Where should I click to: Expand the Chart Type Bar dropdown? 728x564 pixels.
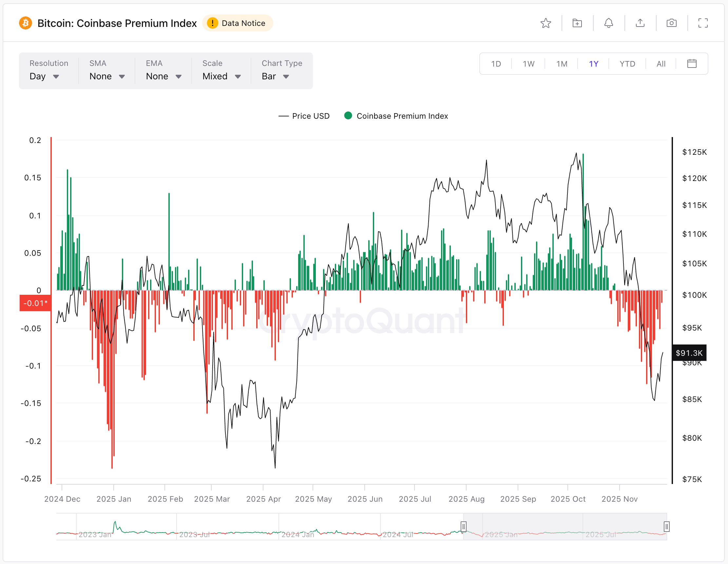click(275, 76)
